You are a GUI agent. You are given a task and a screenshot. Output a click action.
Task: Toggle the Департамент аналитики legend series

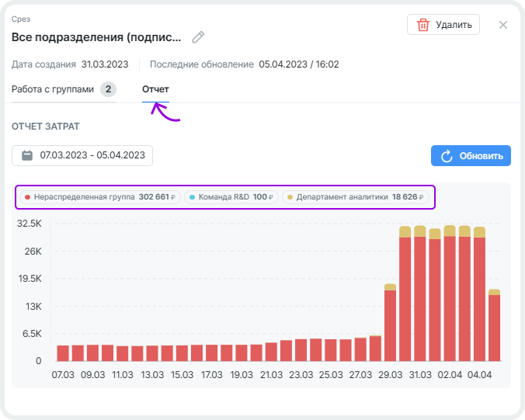click(356, 197)
